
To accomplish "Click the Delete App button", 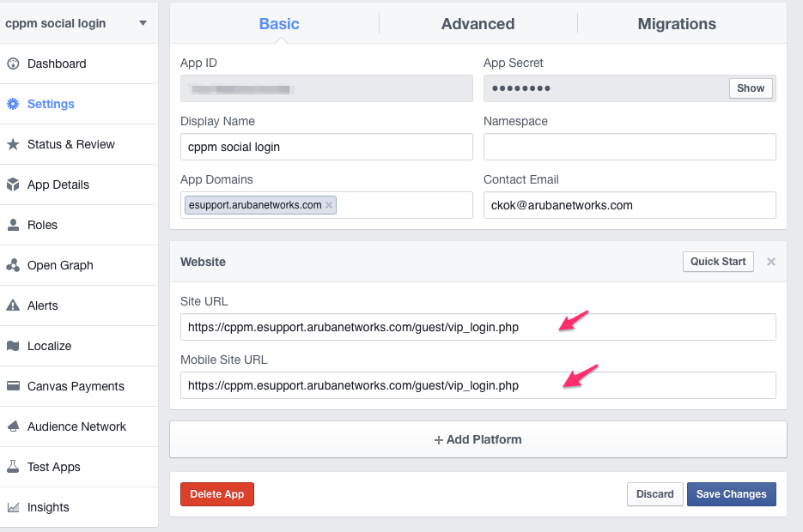I will point(217,494).
